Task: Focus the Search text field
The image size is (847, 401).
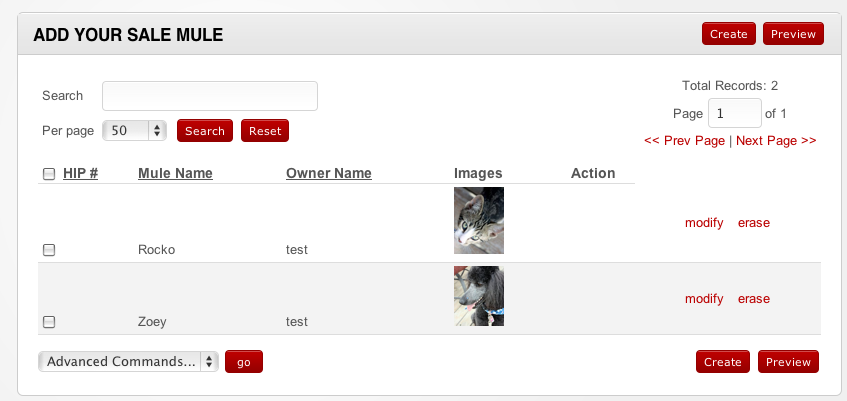Action: coord(210,96)
